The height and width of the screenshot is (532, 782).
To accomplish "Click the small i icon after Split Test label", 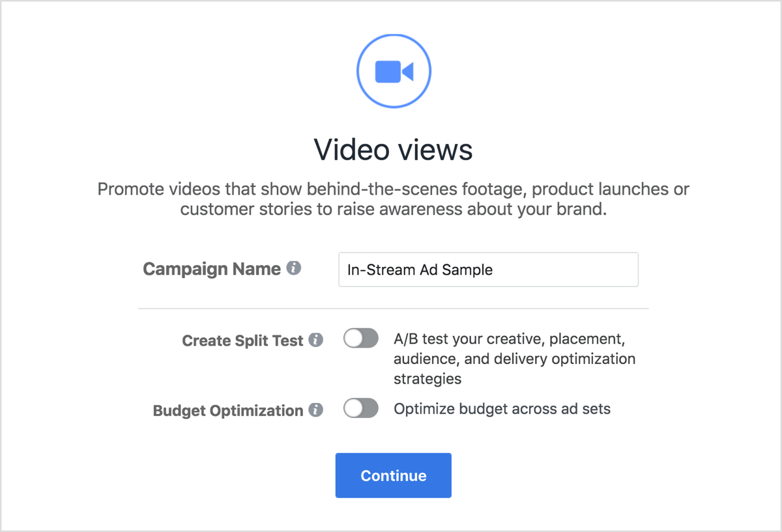I will (317, 339).
